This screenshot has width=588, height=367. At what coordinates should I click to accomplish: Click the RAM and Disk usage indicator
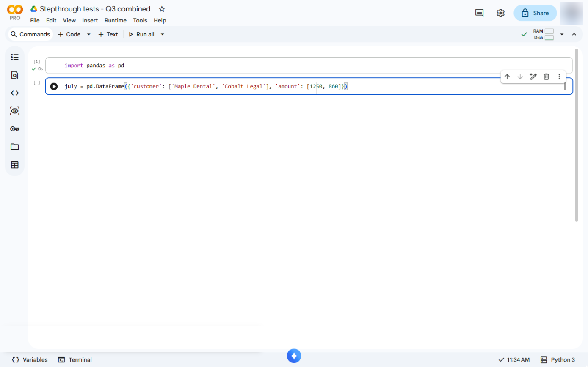544,34
